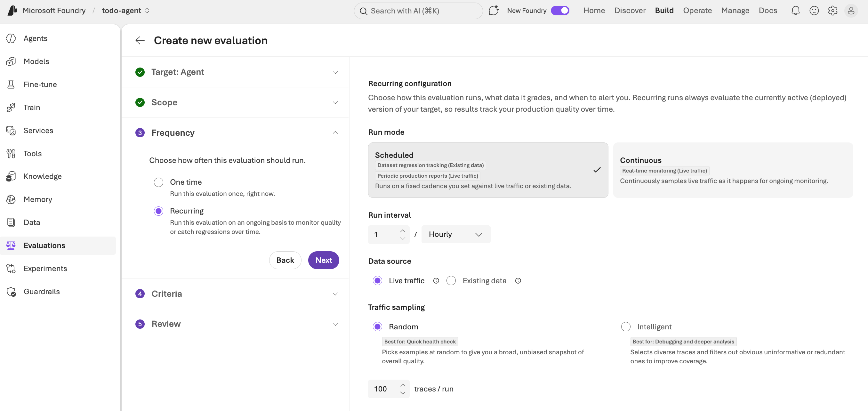Select the Recurring radio button
This screenshot has width=868, height=411.
tap(158, 211)
